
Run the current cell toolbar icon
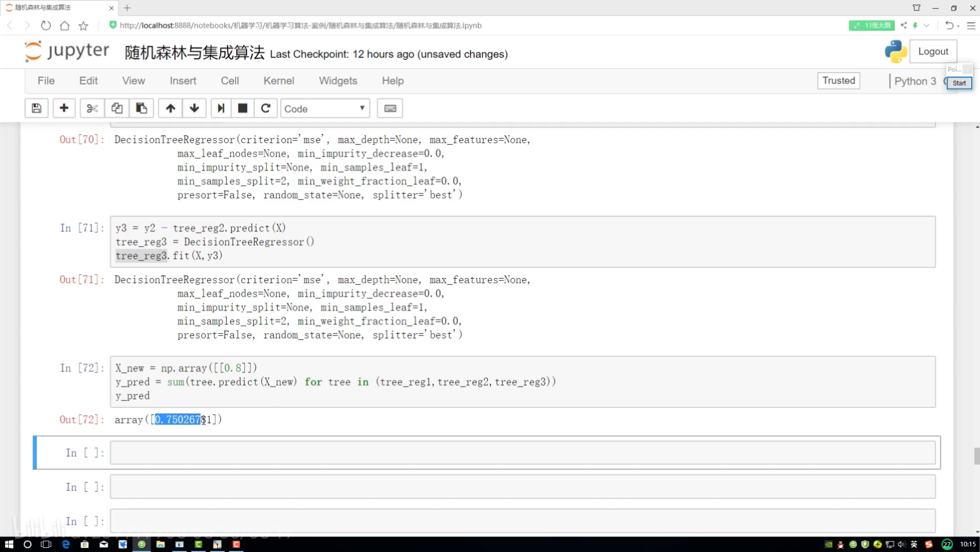[x=221, y=108]
